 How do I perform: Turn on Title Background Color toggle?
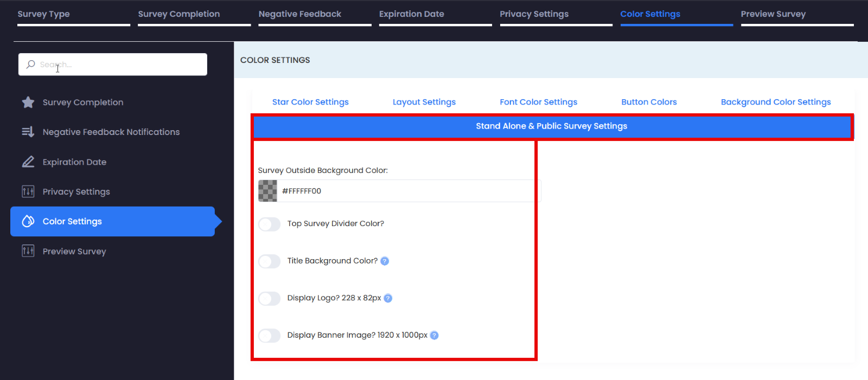tap(270, 261)
